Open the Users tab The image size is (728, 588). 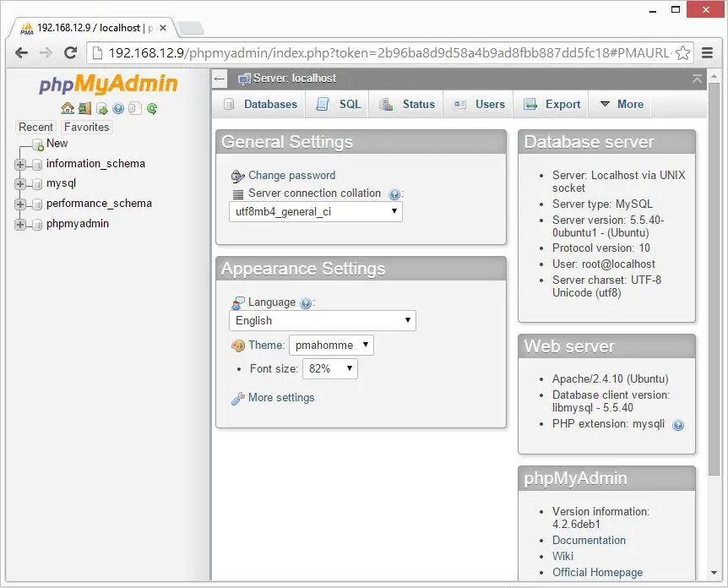coord(479,104)
